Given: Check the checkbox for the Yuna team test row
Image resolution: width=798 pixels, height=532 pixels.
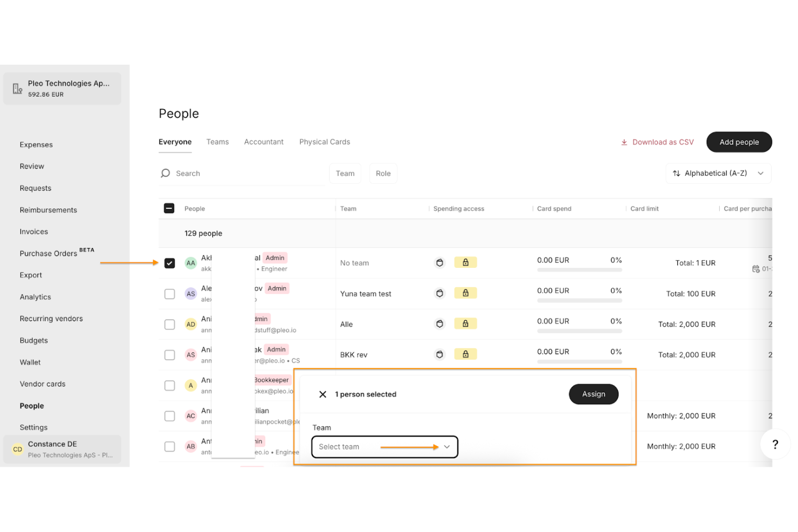Looking at the screenshot, I should (169, 294).
